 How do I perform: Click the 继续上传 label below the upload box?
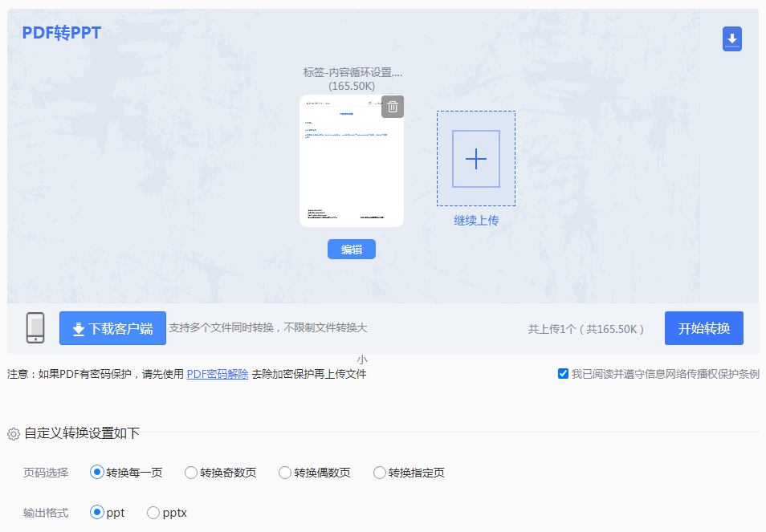point(475,219)
